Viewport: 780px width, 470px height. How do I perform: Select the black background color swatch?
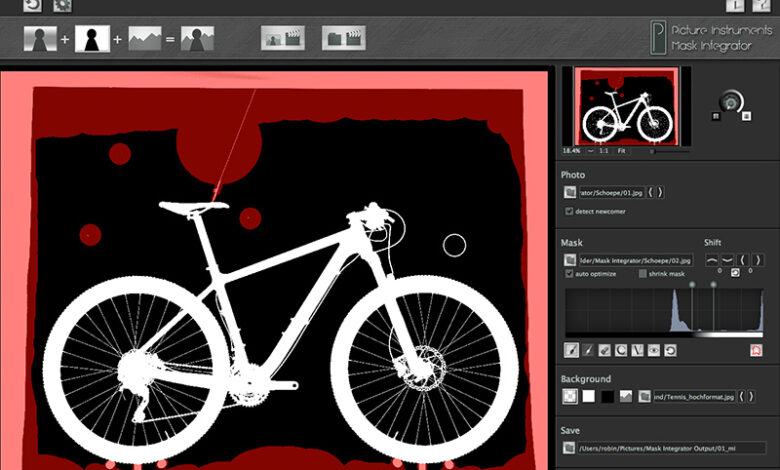coord(607,397)
